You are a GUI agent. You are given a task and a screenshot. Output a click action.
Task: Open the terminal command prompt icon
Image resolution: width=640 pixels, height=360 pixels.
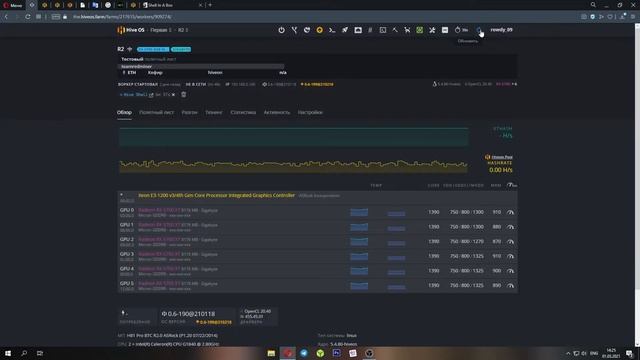[x=332, y=30]
